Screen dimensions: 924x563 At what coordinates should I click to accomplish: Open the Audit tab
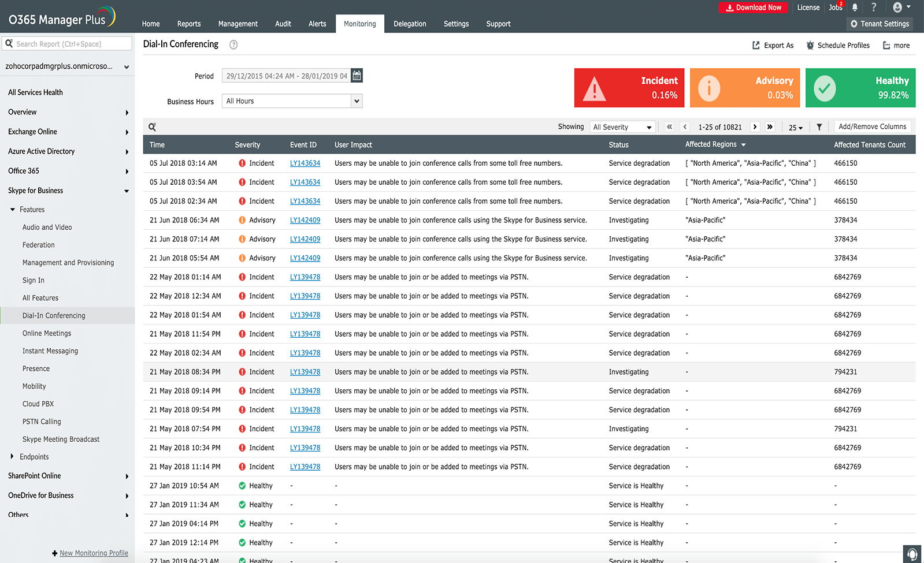(283, 24)
